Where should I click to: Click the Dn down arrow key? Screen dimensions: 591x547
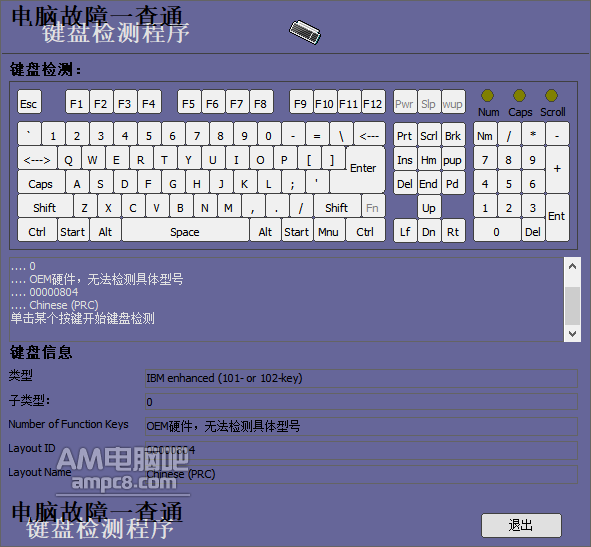point(429,230)
